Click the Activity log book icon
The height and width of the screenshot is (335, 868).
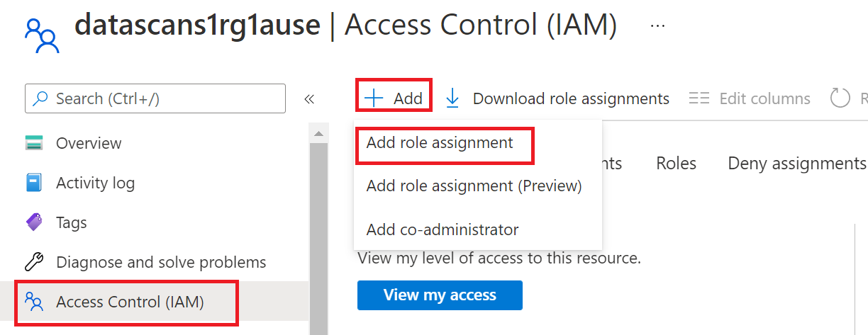coord(34,183)
